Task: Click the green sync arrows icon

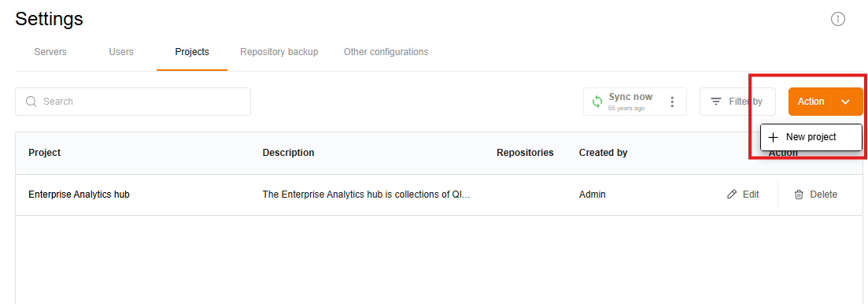Action: tap(597, 102)
